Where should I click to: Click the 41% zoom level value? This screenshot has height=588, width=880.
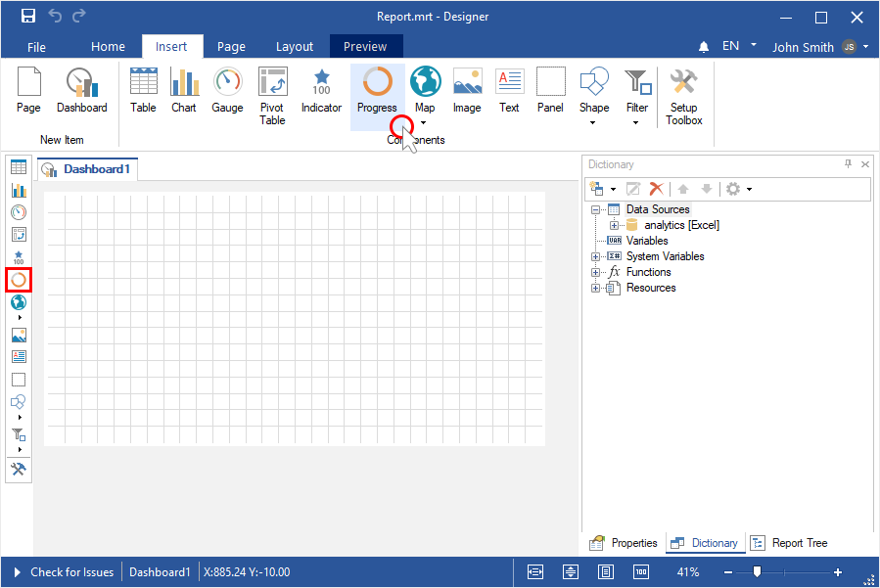click(x=687, y=572)
